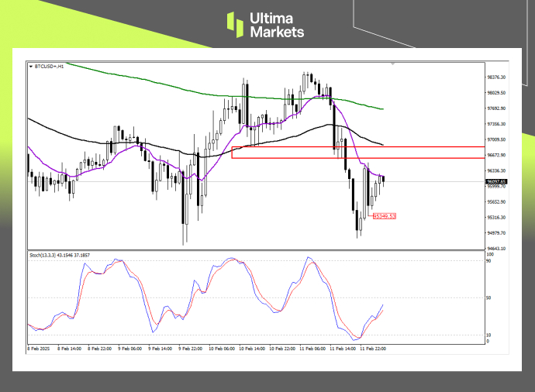
Task: Open the BTCUSD+ symbol dropdown arrow
Action: [x=30, y=67]
